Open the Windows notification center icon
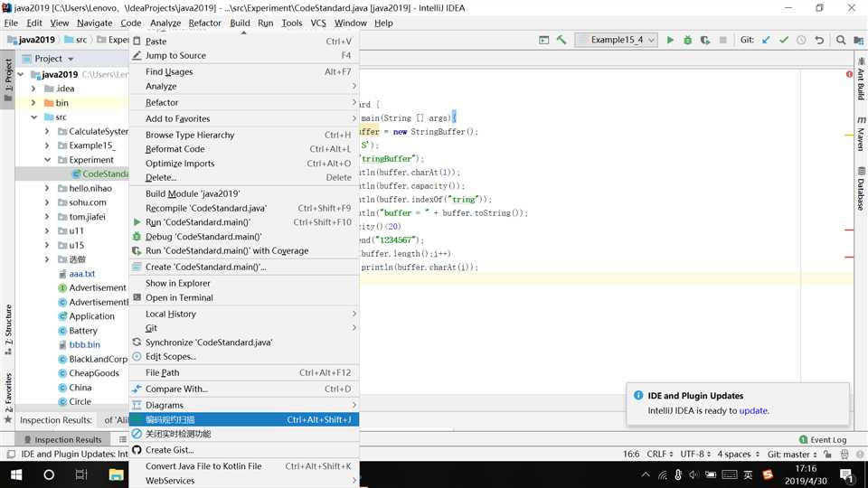This screenshot has height=488, width=868. coord(846,474)
